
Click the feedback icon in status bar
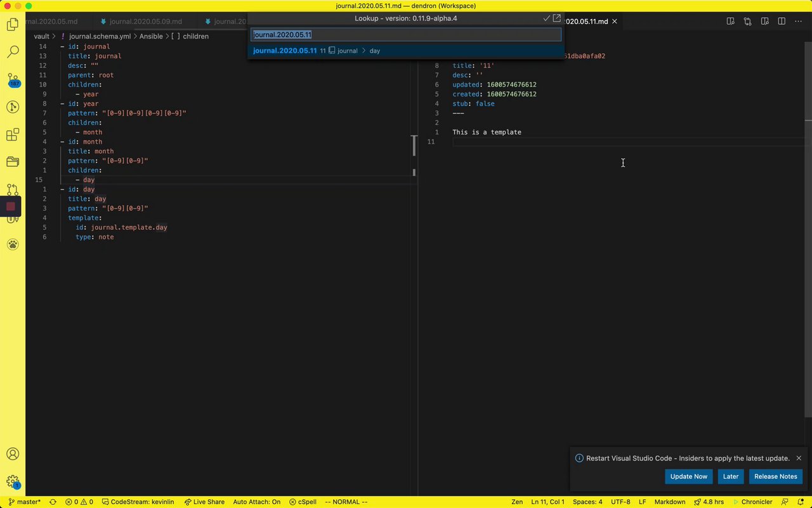[x=785, y=502]
